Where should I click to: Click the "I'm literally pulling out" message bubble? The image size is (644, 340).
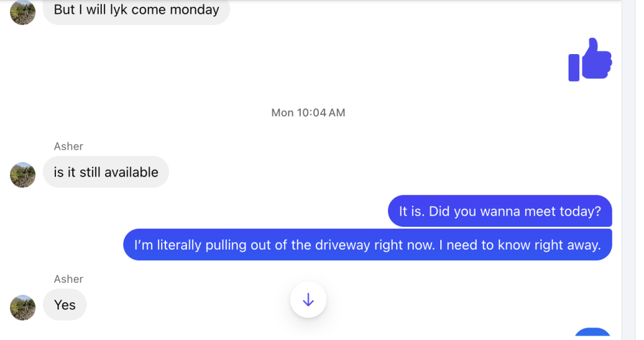click(x=367, y=244)
